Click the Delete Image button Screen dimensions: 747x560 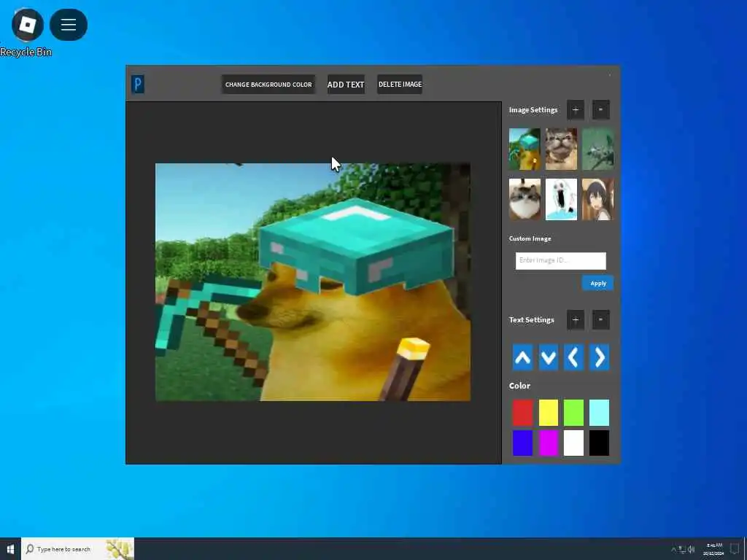(x=400, y=85)
